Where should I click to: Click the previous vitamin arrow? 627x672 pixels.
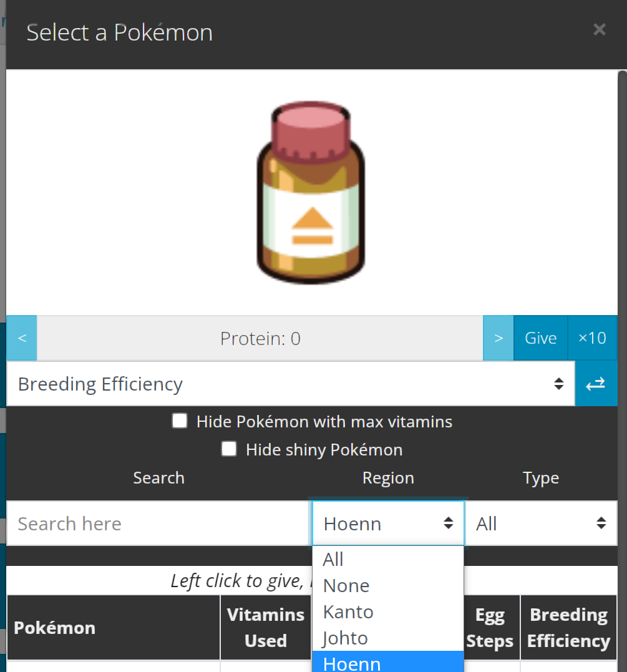pyautogui.click(x=21, y=338)
